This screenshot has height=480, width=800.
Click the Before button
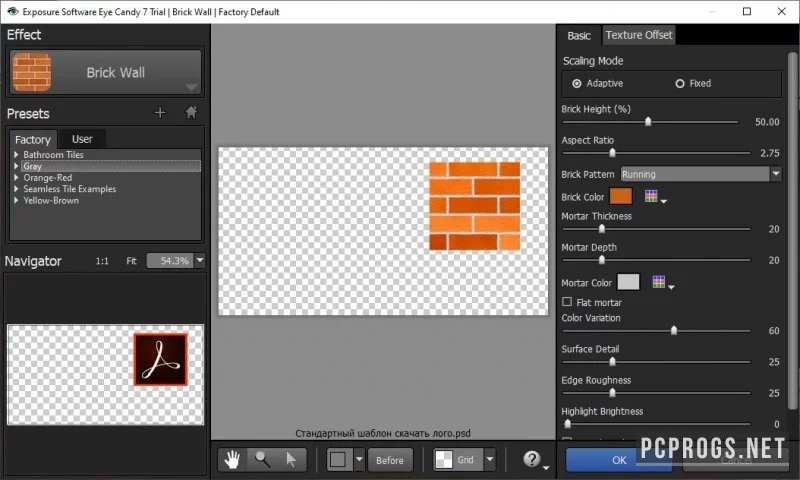pos(390,460)
